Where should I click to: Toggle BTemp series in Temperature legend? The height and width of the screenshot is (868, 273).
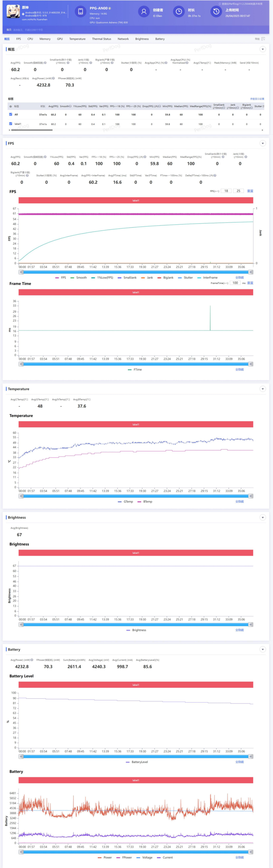(x=145, y=502)
